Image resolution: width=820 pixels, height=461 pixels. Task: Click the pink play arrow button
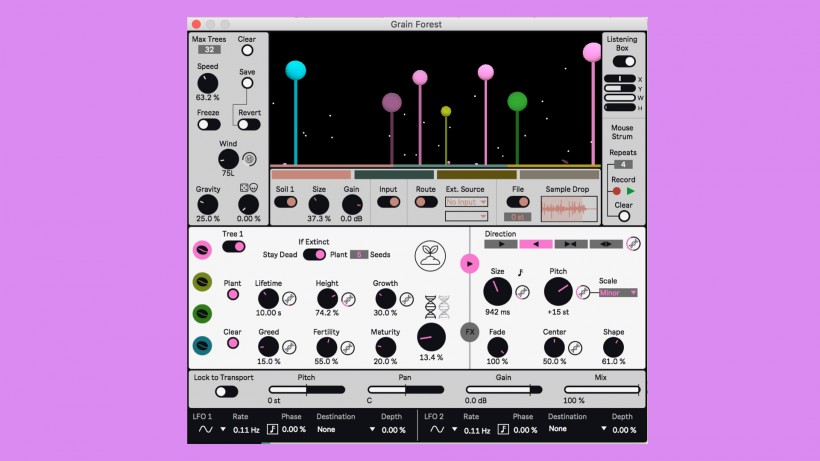(x=469, y=263)
